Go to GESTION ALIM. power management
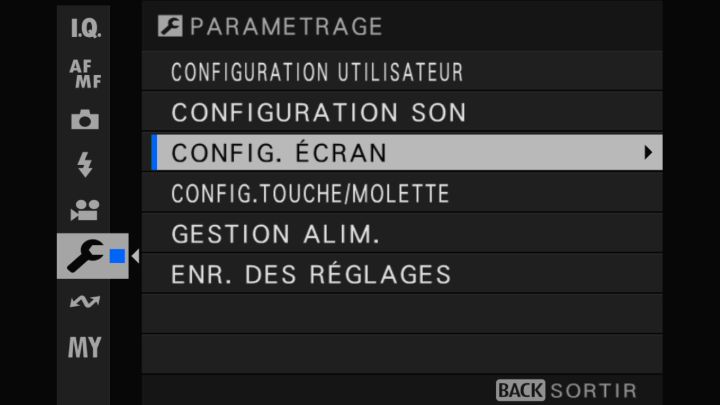This screenshot has height=405, width=720. [x=275, y=234]
